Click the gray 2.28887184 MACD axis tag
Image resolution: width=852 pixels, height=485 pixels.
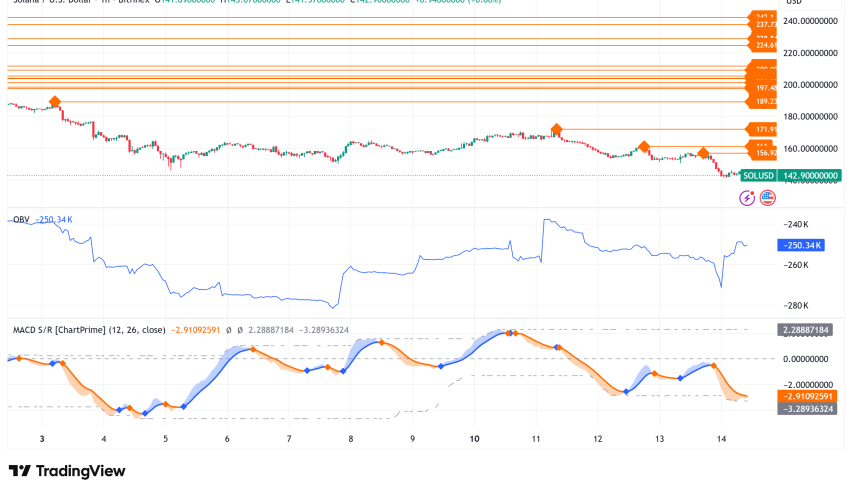(x=807, y=329)
